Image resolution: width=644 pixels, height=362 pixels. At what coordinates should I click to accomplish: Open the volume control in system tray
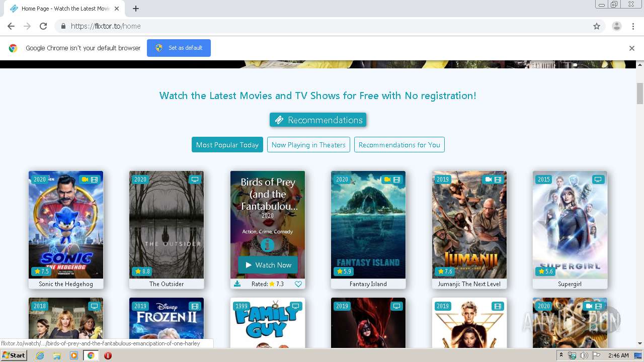584,355
